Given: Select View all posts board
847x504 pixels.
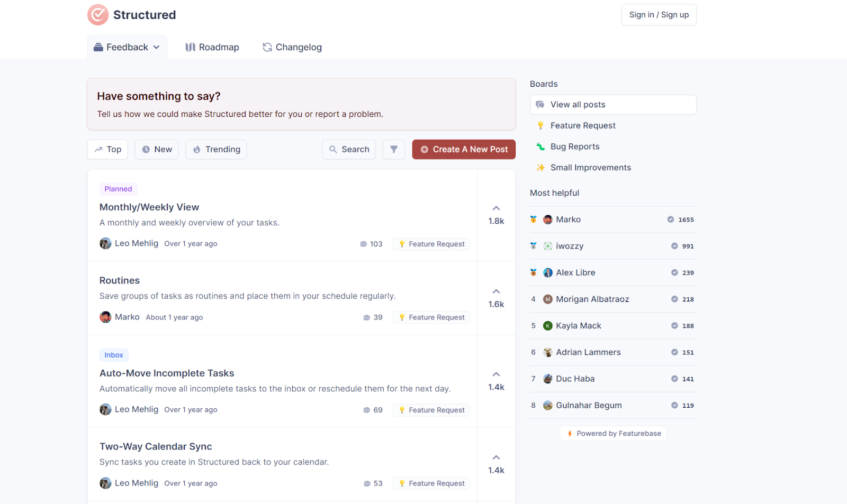Looking at the screenshot, I should [x=613, y=105].
